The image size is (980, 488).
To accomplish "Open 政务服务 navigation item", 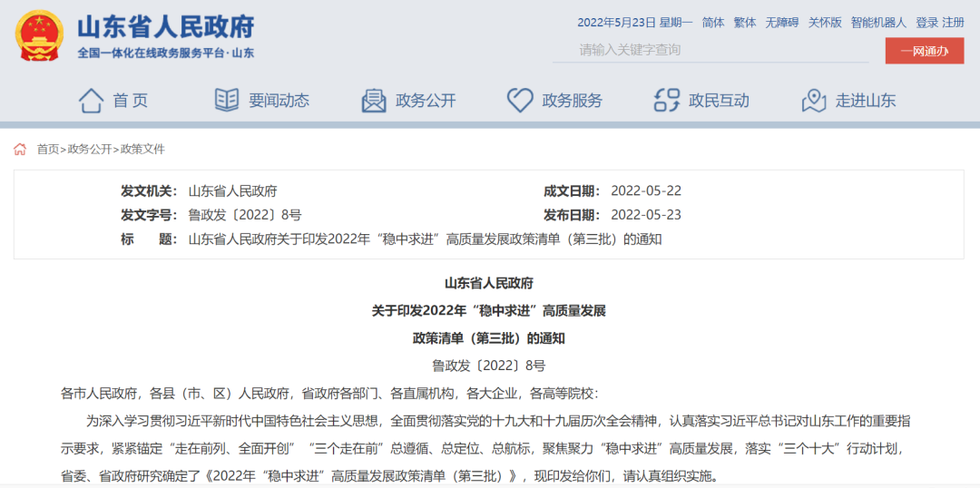I will (x=572, y=101).
